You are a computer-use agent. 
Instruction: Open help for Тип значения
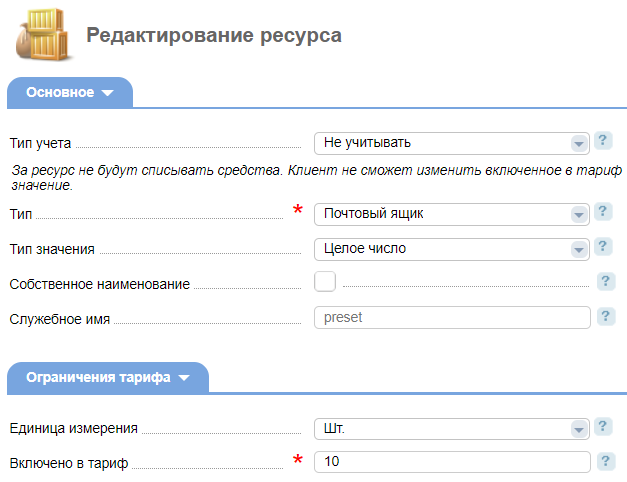pos(603,246)
